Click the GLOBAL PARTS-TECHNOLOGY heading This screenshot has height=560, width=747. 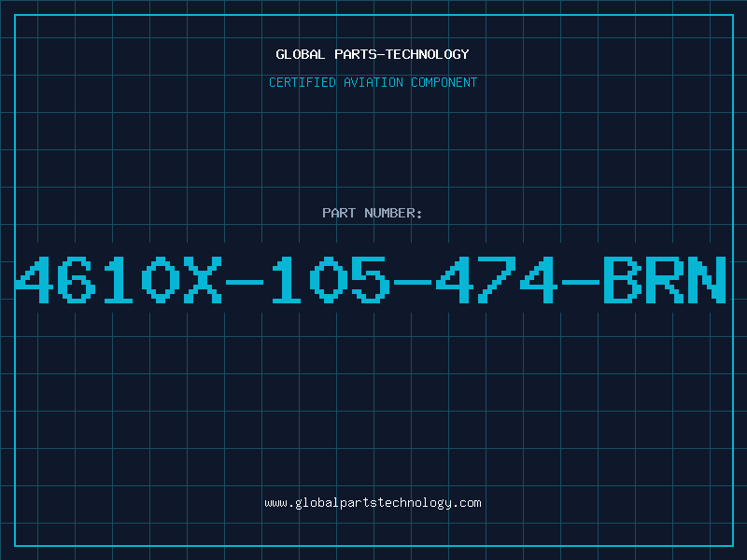pyautogui.click(x=373, y=54)
